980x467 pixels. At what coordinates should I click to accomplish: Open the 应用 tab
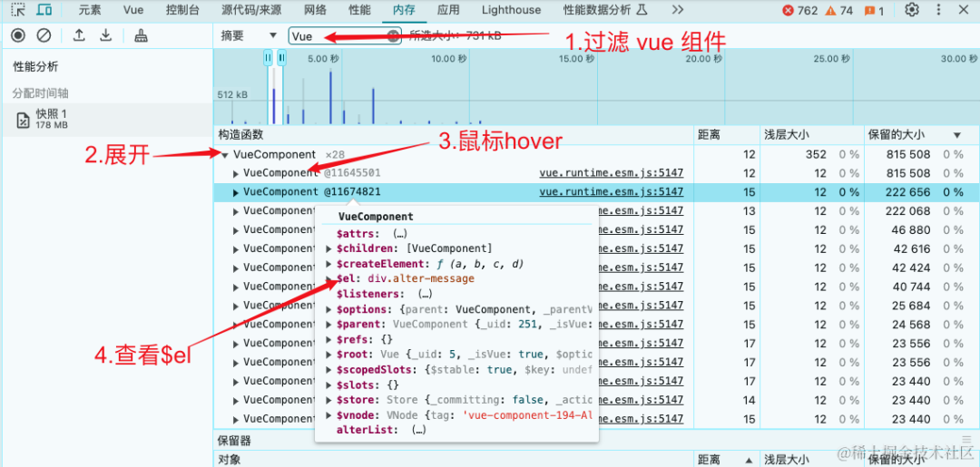tap(448, 10)
